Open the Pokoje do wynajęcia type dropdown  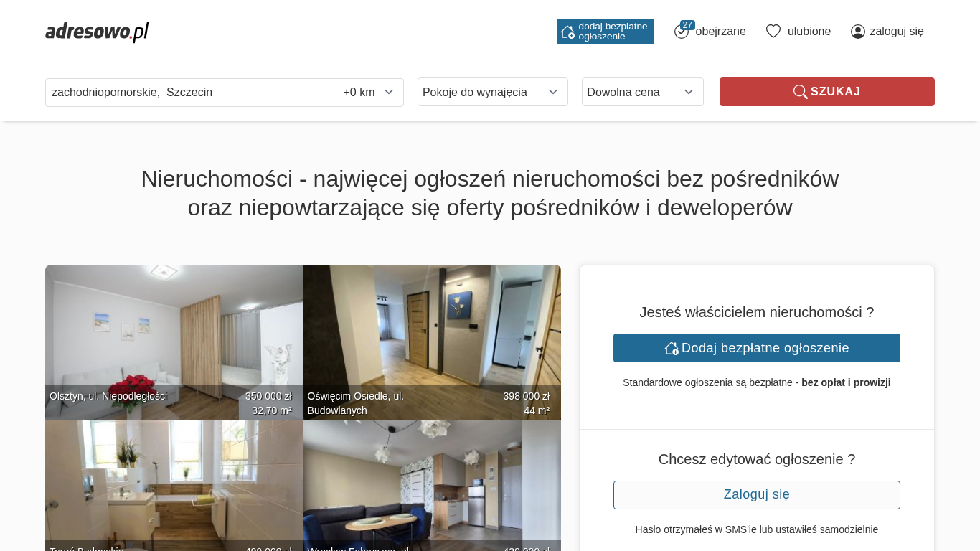point(493,92)
